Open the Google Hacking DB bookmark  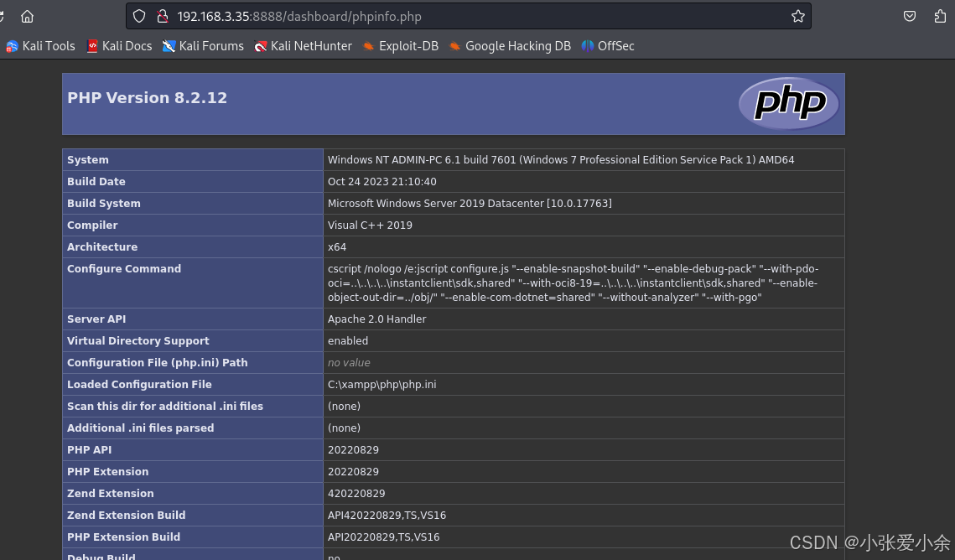510,46
